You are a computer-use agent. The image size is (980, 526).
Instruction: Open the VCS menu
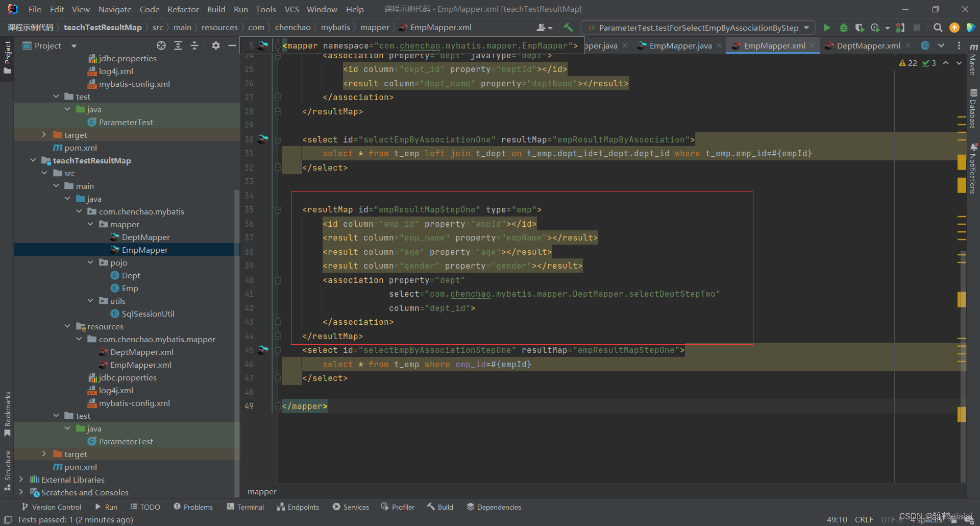tap(292, 9)
